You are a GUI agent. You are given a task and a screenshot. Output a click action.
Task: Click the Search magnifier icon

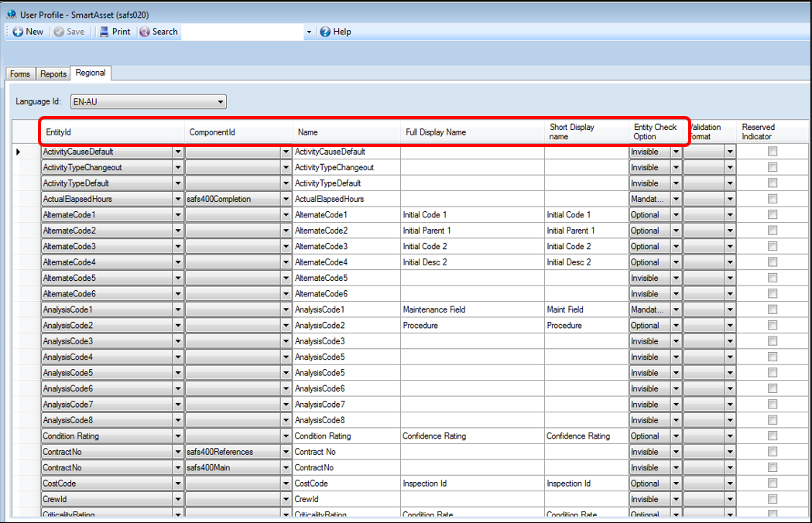tap(145, 32)
